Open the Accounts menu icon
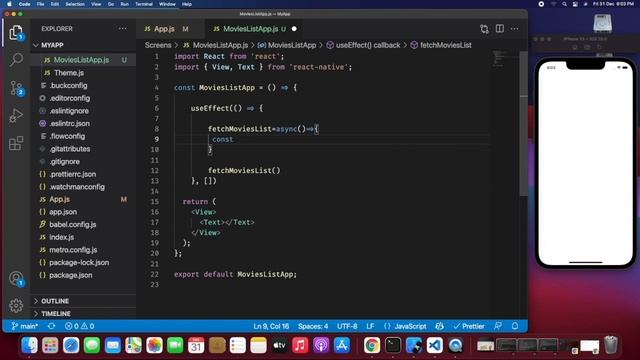 tap(16, 279)
